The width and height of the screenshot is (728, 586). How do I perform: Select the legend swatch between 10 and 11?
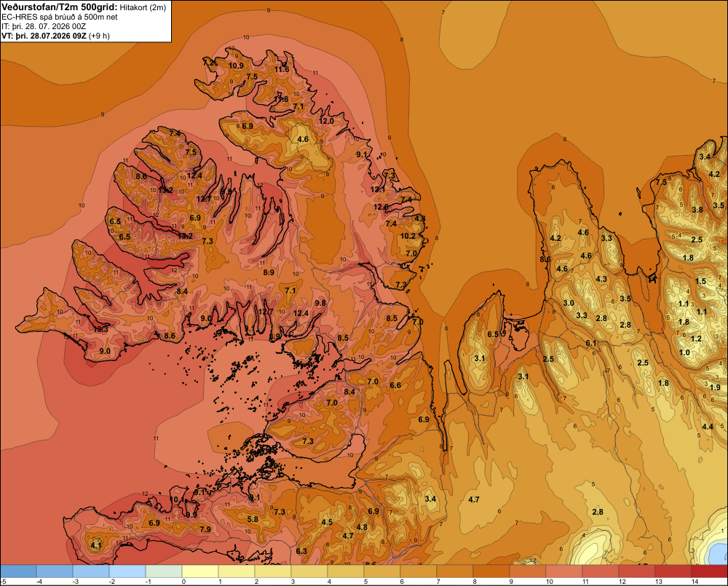point(564,571)
